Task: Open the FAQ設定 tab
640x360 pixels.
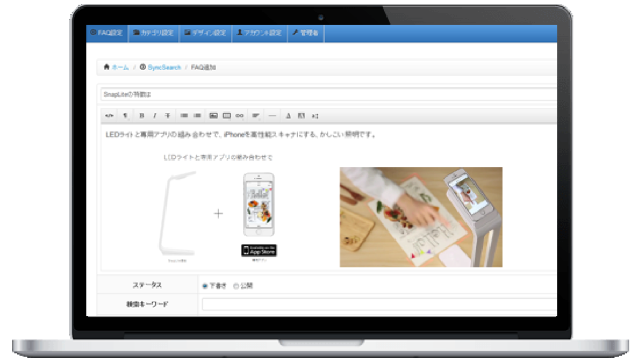Action: click(107, 33)
